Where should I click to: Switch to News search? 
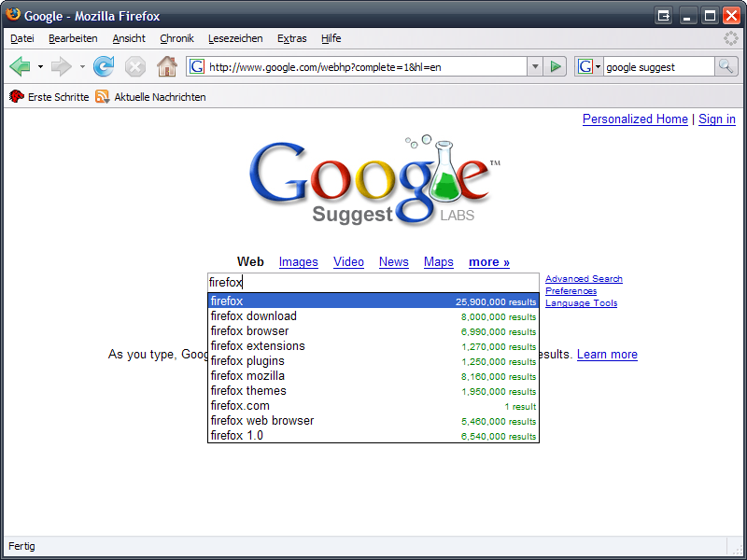click(393, 262)
